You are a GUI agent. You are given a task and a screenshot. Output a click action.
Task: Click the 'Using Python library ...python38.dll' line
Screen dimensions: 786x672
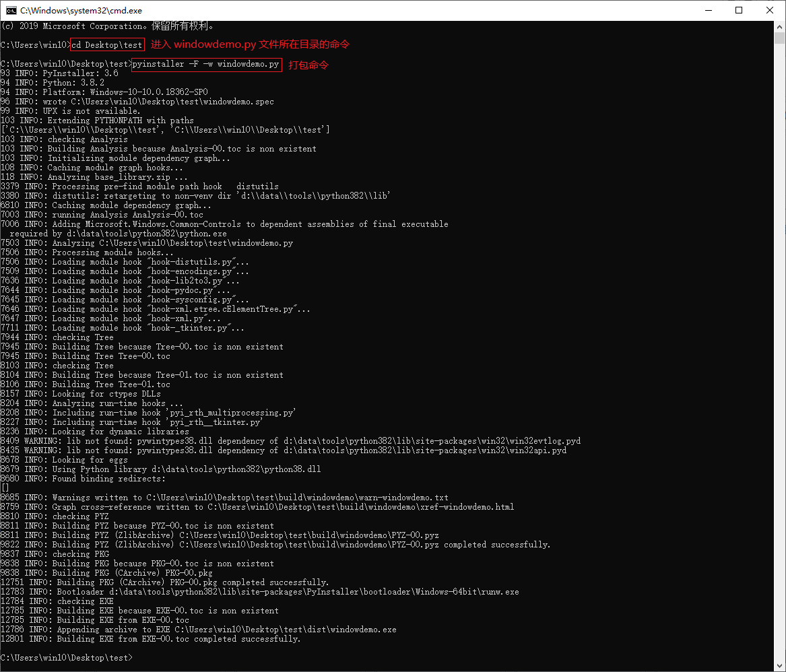[161, 469]
